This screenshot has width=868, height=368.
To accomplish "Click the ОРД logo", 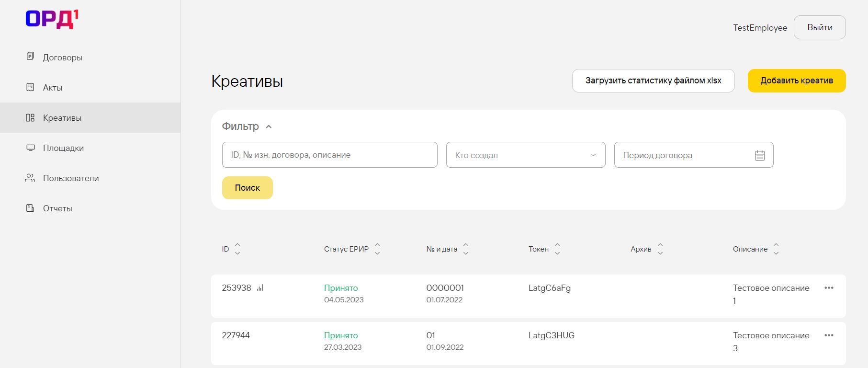I will point(52,19).
